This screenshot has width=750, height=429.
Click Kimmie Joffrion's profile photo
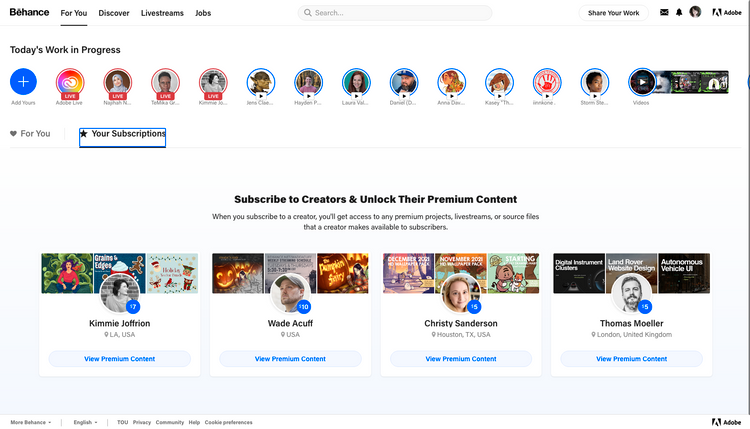pos(120,292)
